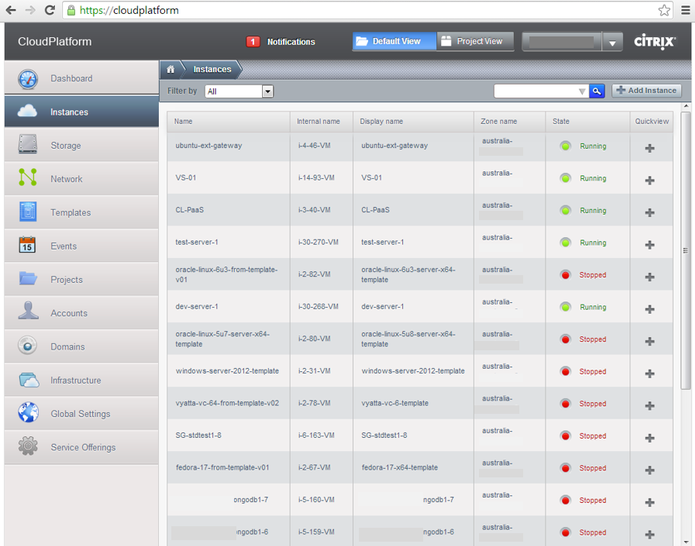Open the Infrastructure cloud icon
Screen dimensions: 695x546
pos(28,380)
